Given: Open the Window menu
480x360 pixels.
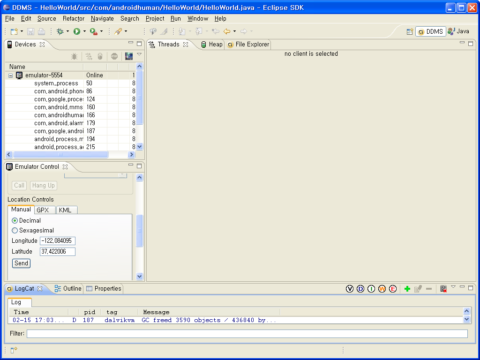Looking at the screenshot, I should 198,19.
